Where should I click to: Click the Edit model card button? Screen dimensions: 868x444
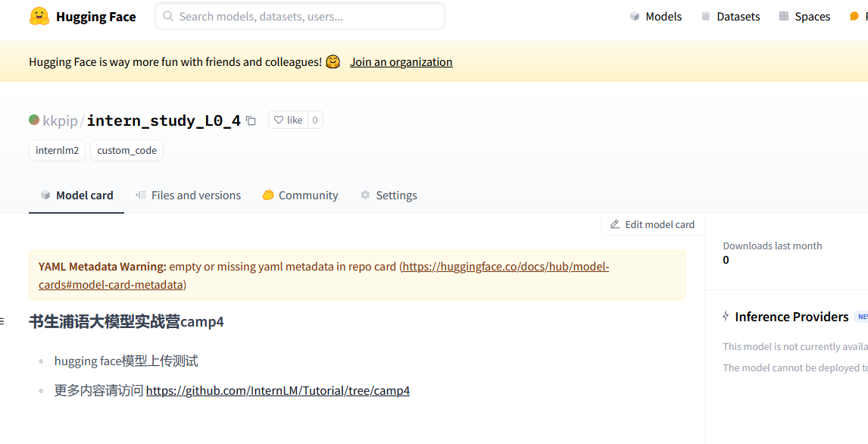click(x=652, y=224)
